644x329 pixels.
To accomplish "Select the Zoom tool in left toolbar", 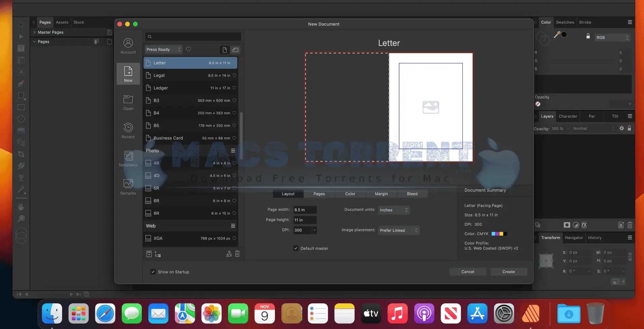I will click(21, 218).
